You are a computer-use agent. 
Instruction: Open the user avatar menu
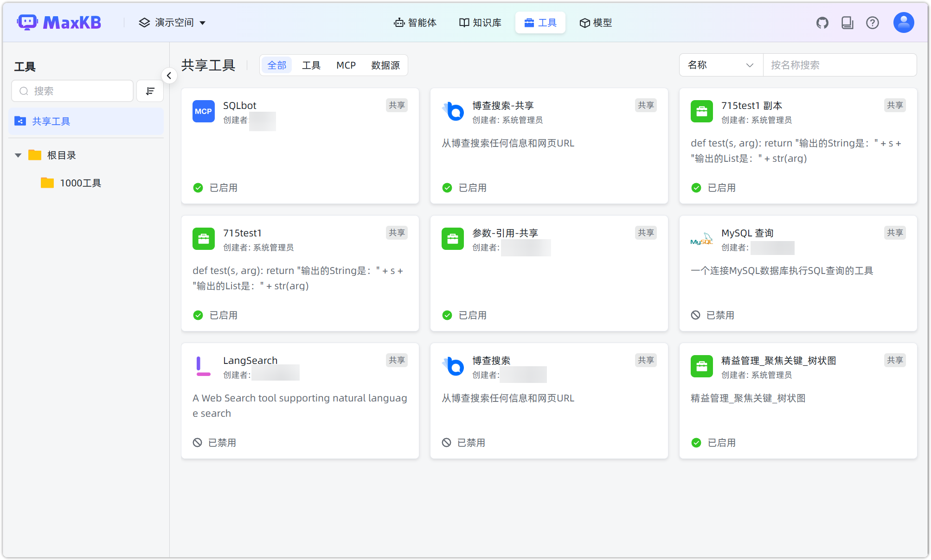pyautogui.click(x=903, y=22)
